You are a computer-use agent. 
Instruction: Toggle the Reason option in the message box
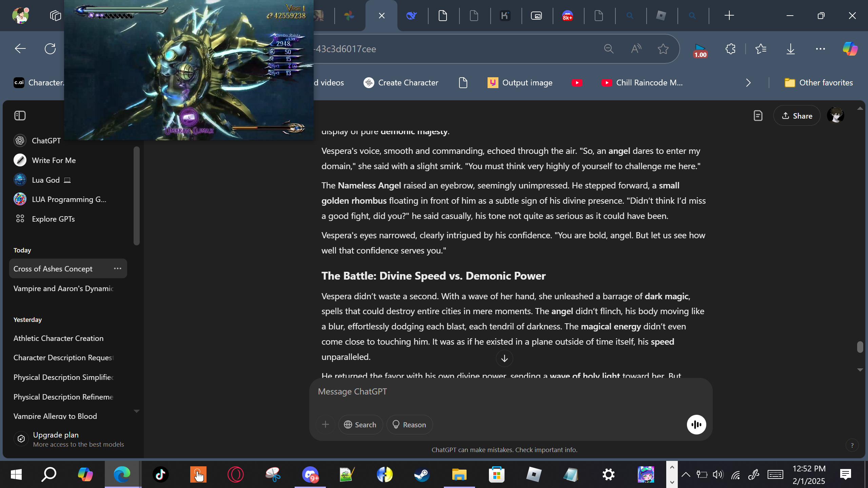click(409, 424)
